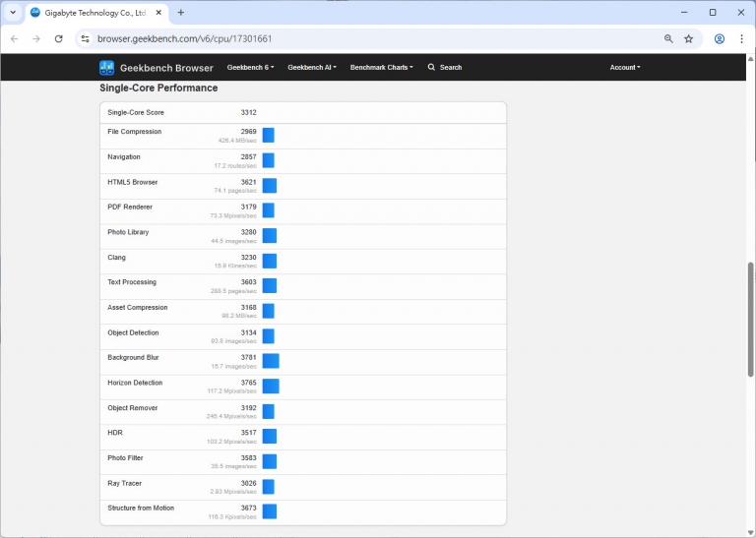This screenshot has height=538, width=756.
Task: Open a new tab with plus button
Action: 180,13
